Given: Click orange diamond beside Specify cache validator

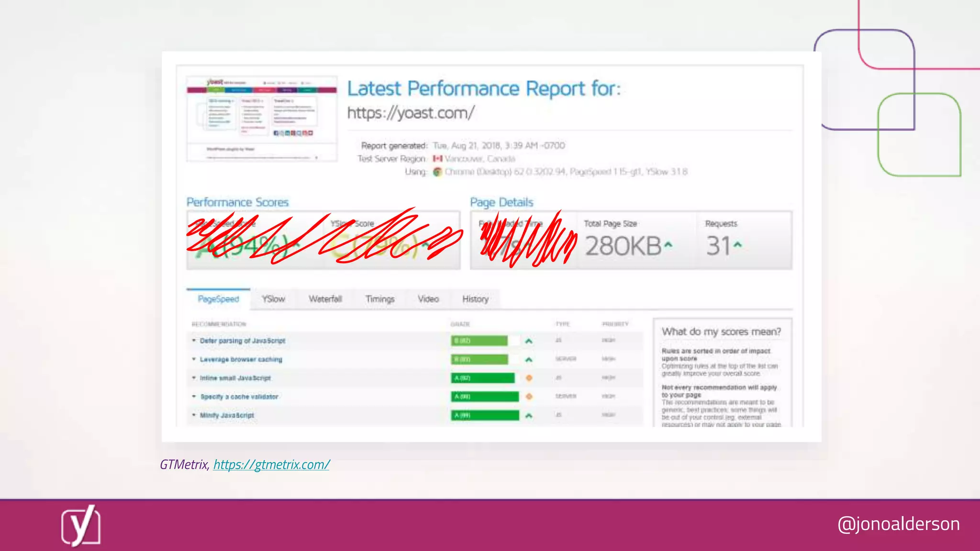Looking at the screenshot, I should tap(529, 397).
